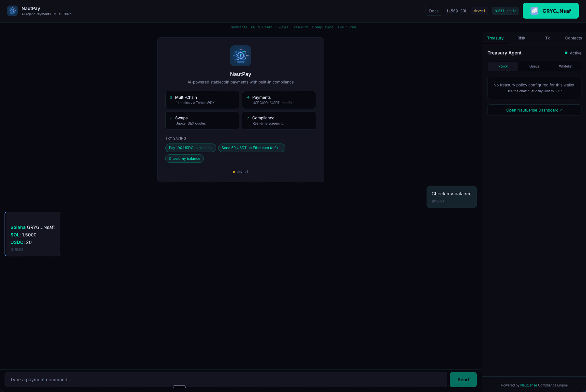
Task: Open the Treasury tab
Action: (x=495, y=38)
